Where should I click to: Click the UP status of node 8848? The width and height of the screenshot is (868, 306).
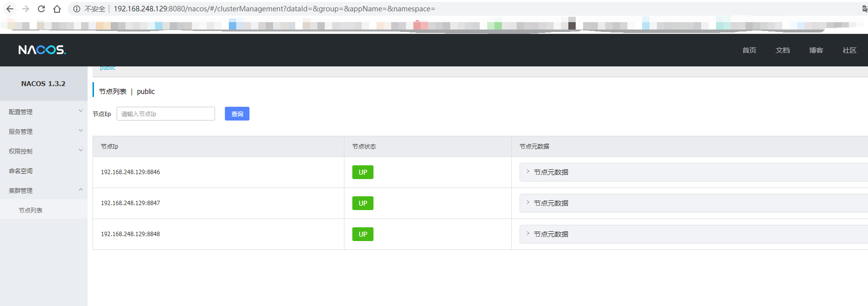(x=363, y=234)
